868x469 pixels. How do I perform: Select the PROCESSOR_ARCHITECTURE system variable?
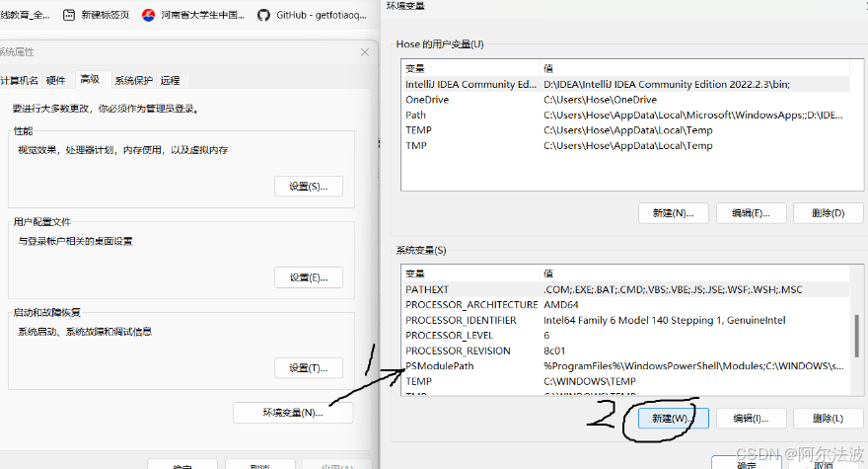(625, 305)
